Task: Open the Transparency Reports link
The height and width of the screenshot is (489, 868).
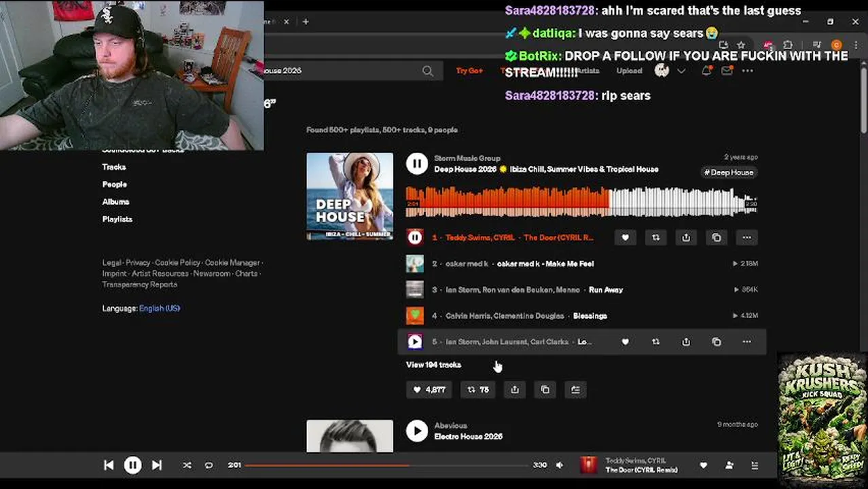Action: (140, 285)
